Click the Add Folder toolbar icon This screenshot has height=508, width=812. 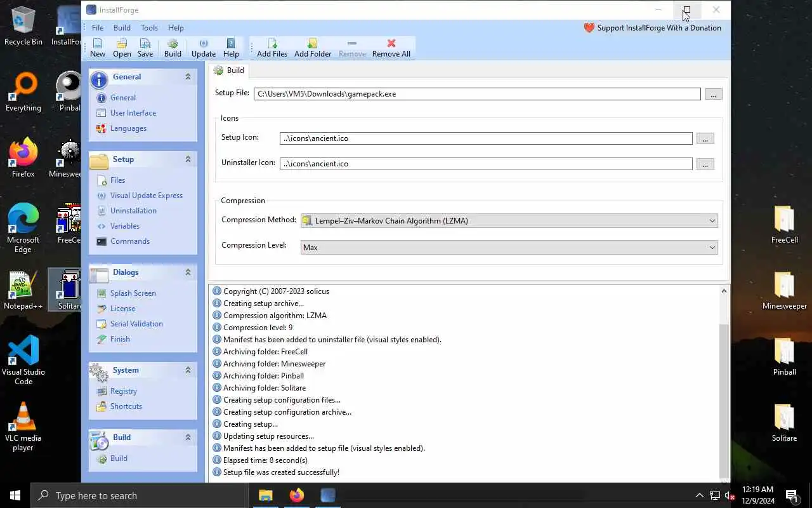click(313, 48)
